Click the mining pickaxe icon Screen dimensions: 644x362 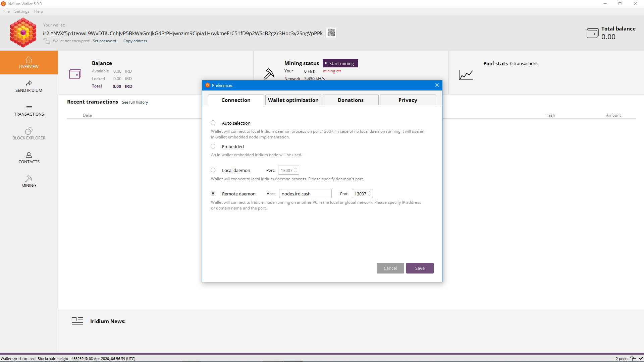tap(269, 74)
